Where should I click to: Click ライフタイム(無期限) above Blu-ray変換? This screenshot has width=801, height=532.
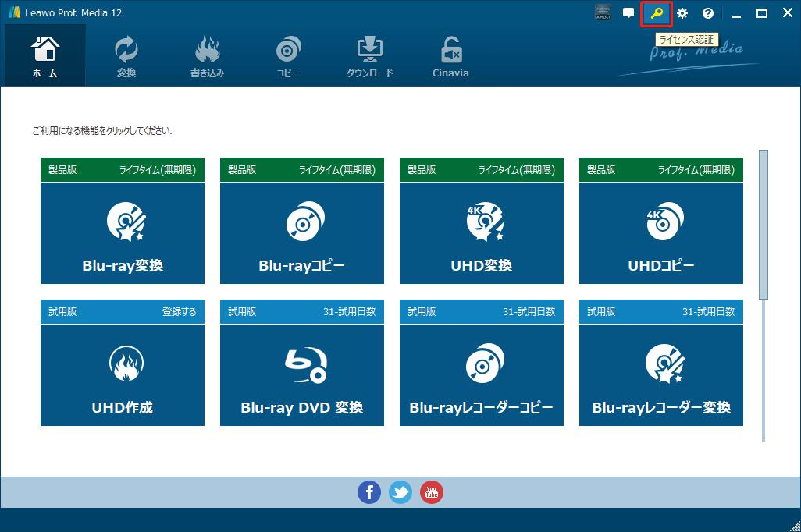click(158, 169)
